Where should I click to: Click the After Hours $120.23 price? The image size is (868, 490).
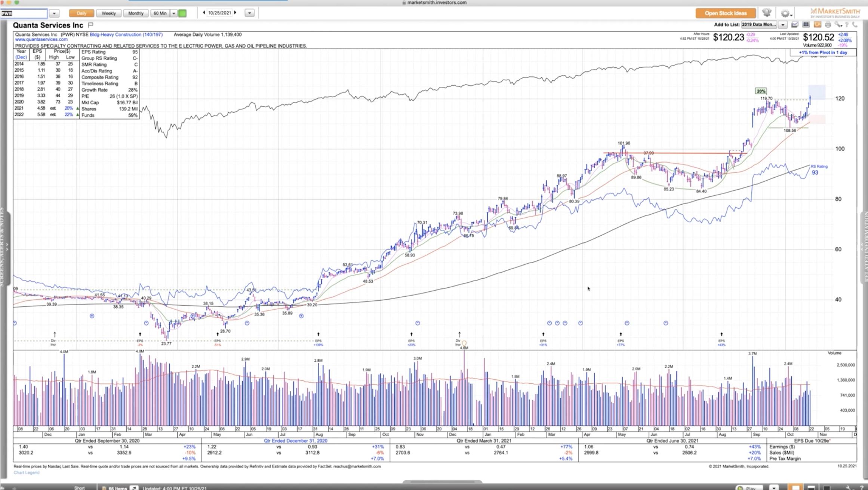coord(728,37)
